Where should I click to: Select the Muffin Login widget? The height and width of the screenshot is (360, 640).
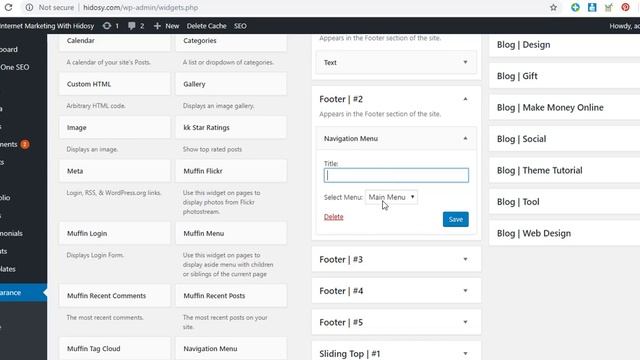(x=115, y=233)
